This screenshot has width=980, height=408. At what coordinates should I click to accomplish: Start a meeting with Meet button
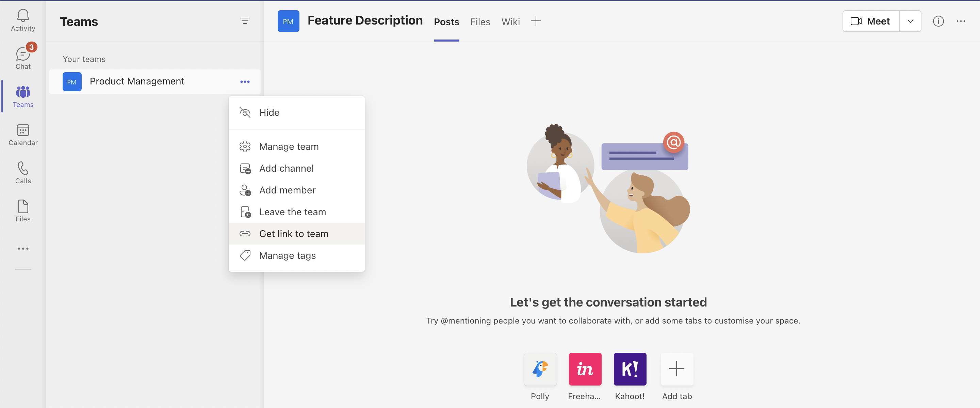[x=870, y=21]
